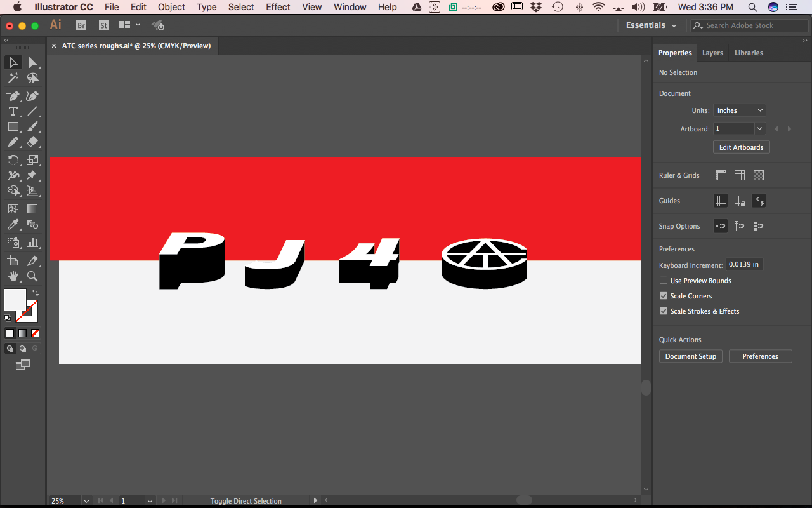Select the Selection tool (black arrow)

point(13,62)
